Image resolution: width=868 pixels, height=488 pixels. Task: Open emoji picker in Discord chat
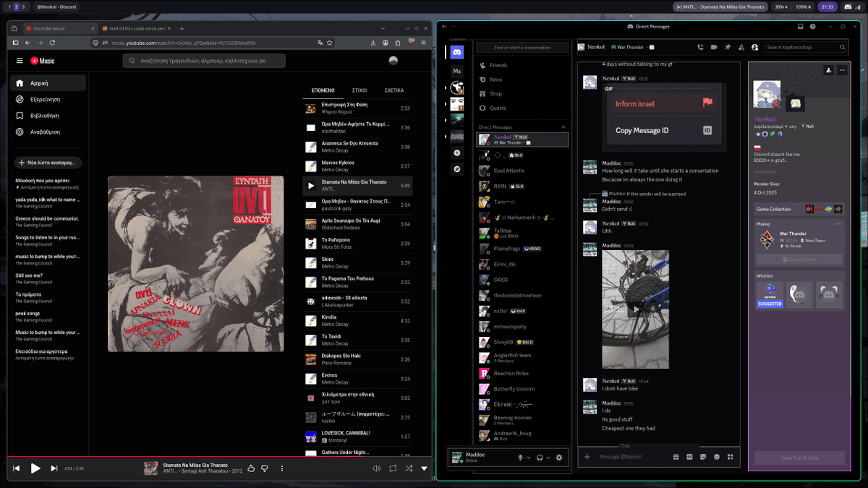click(717, 457)
